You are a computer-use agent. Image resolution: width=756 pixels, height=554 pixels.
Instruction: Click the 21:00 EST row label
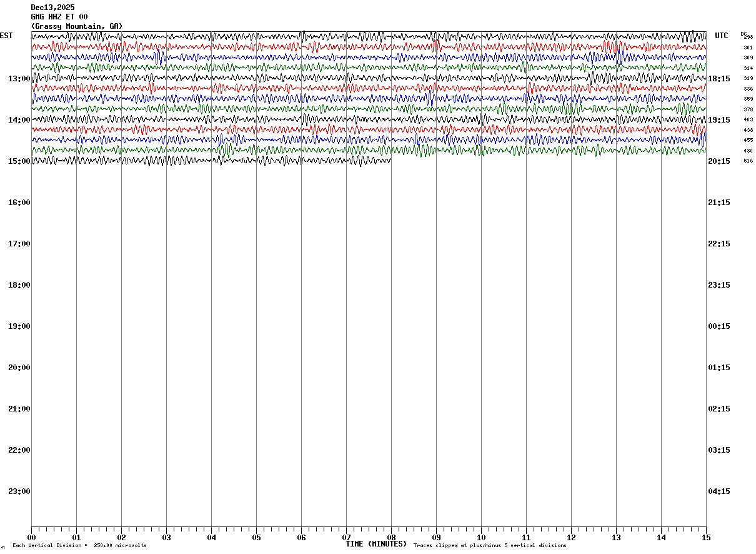[19, 409]
